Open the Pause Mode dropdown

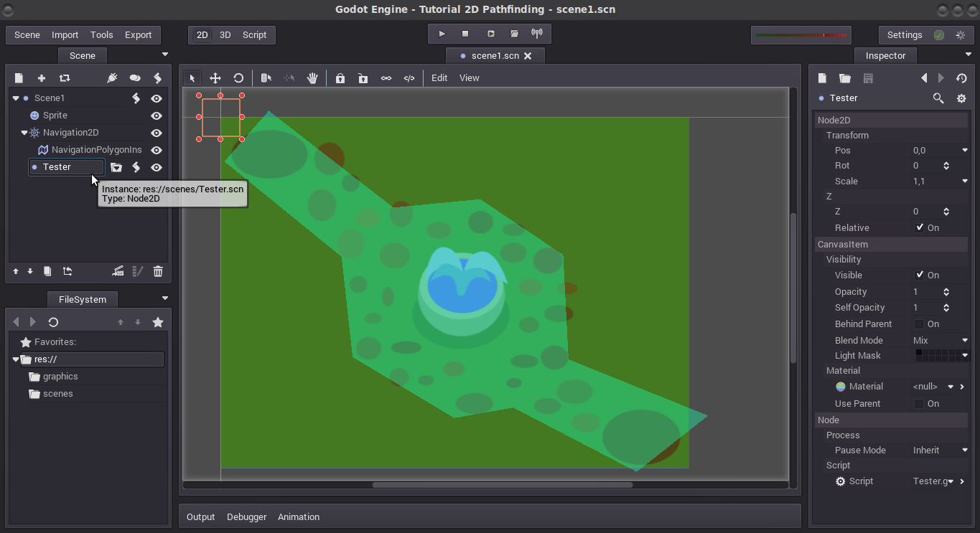click(x=940, y=451)
